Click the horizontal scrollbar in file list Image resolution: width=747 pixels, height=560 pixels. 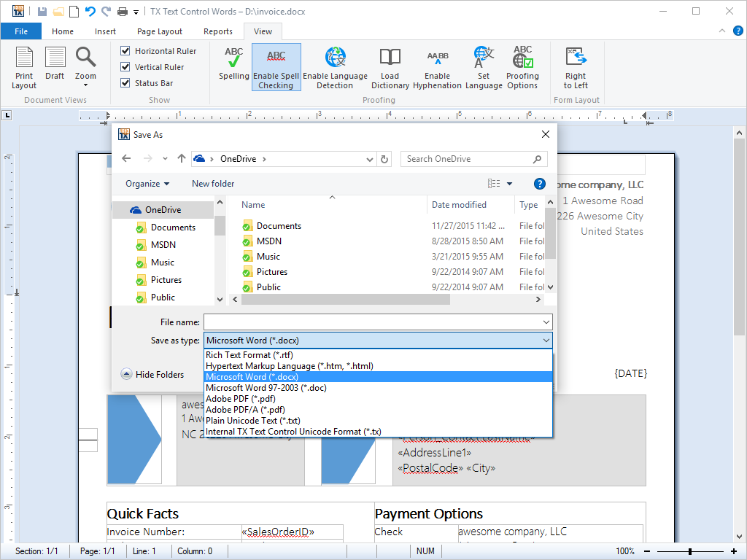point(345,300)
